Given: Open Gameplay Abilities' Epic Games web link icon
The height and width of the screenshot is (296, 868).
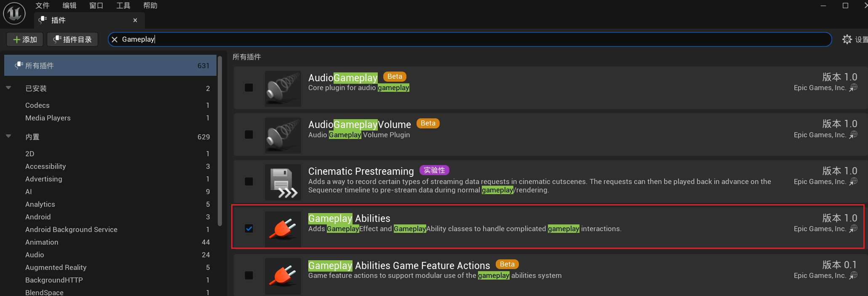Looking at the screenshot, I should point(853,229).
